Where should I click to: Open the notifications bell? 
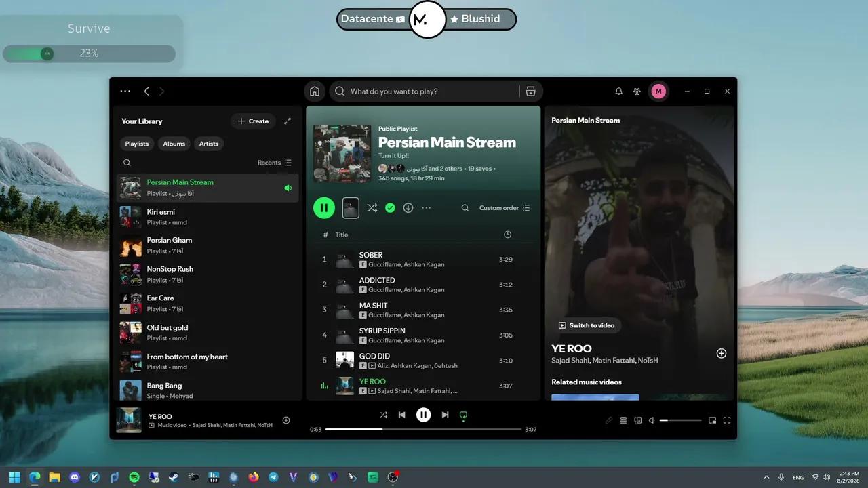pos(618,91)
